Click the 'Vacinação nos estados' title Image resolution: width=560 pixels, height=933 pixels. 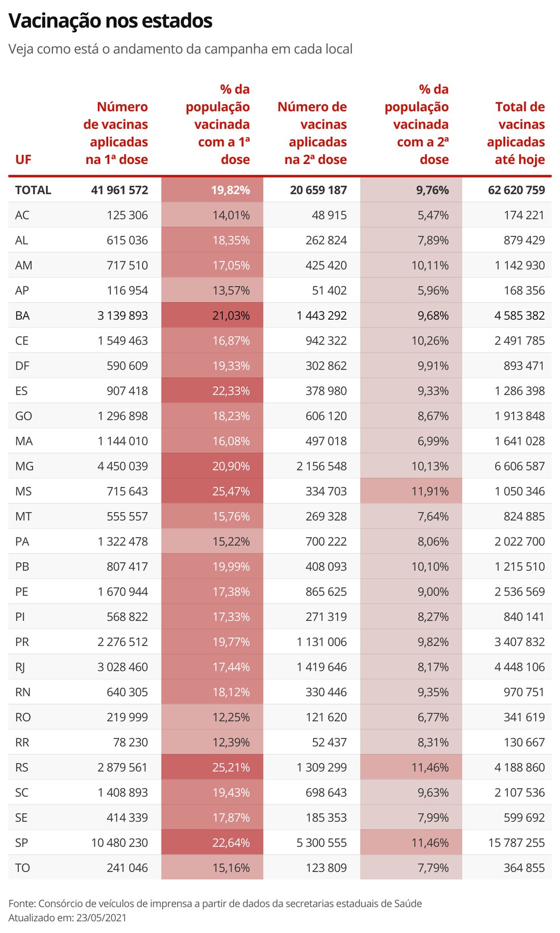click(x=110, y=21)
